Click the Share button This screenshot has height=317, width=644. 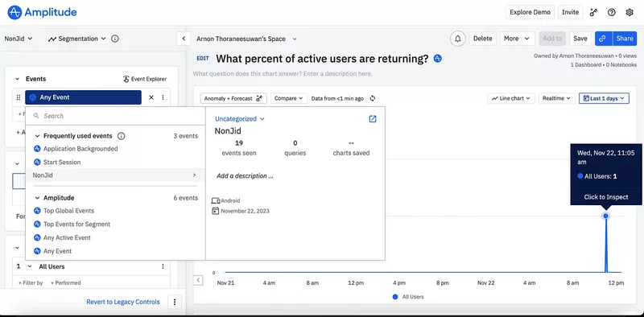pyautogui.click(x=625, y=39)
